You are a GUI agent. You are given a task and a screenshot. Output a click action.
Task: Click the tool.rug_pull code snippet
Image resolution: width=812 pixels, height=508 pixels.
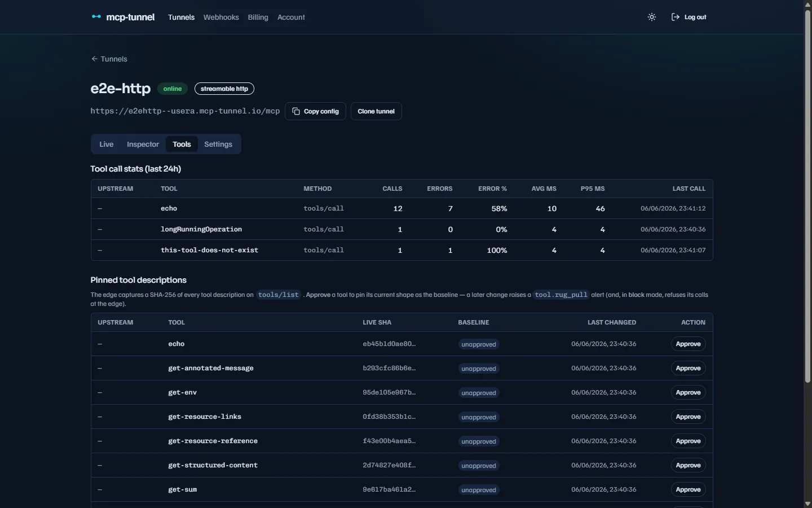[x=561, y=295]
